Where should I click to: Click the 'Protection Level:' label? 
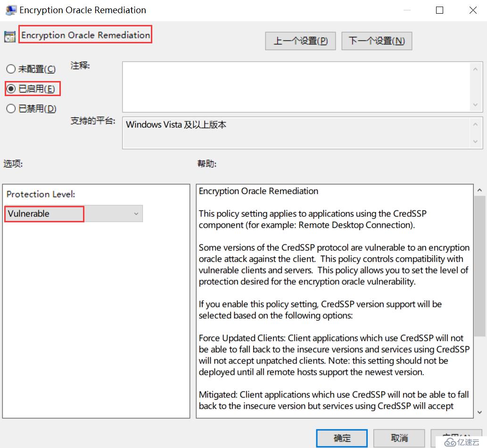click(x=41, y=194)
